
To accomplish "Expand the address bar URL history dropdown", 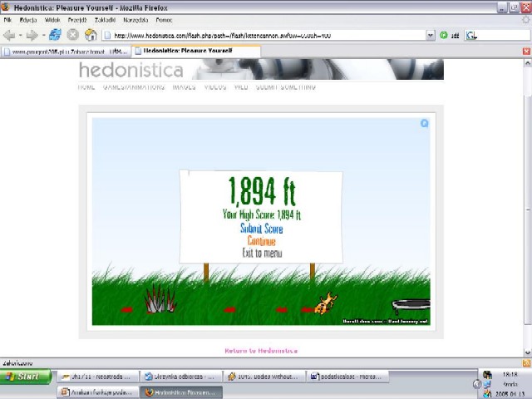I will [430, 36].
